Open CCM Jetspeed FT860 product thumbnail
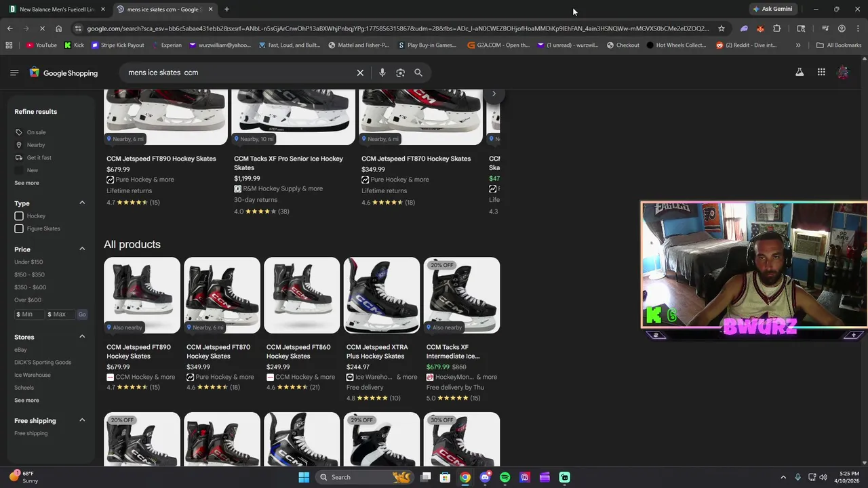The width and height of the screenshot is (868, 488). (x=302, y=296)
